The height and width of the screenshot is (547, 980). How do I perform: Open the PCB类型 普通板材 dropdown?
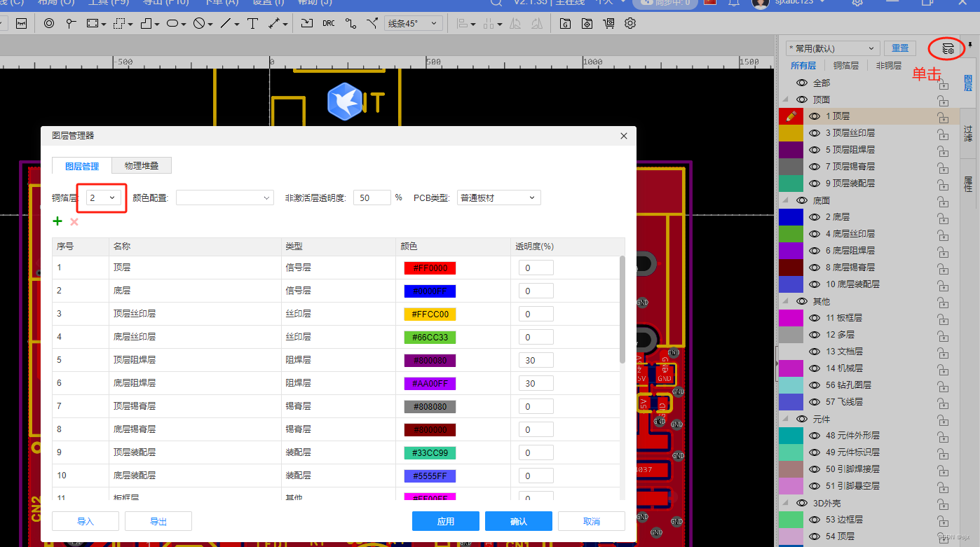click(x=498, y=197)
